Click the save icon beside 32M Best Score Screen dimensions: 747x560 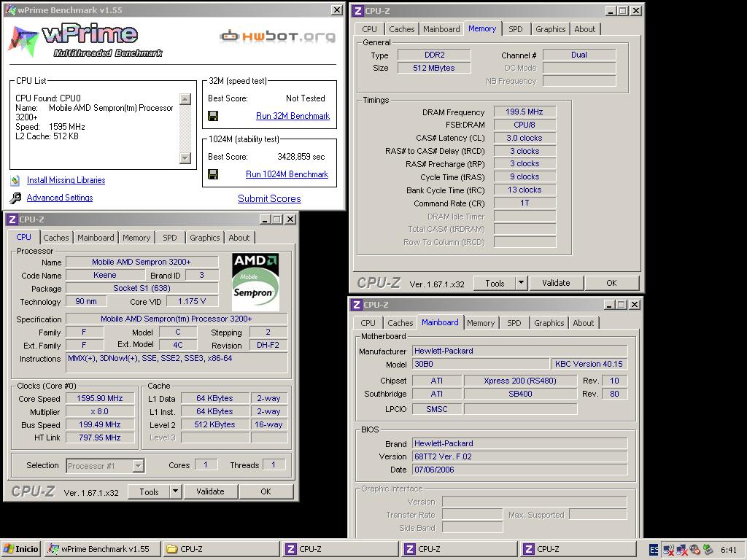click(x=213, y=116)
